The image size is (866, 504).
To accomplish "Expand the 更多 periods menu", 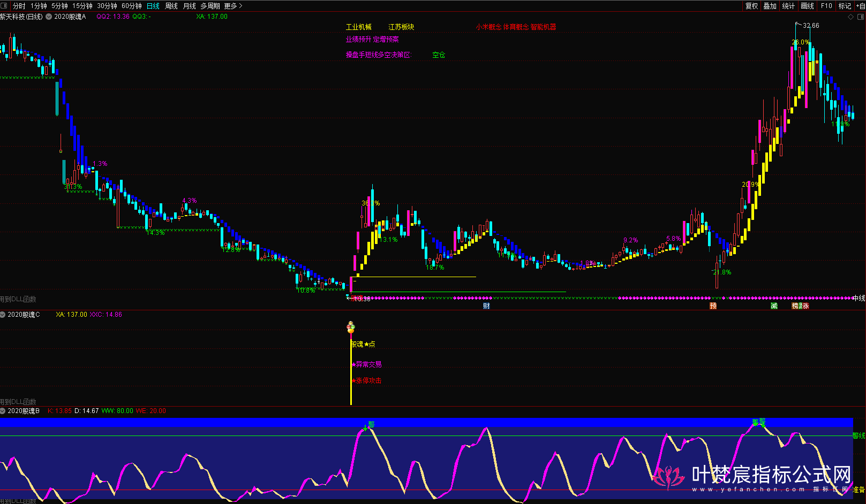I will coord(233,6).
